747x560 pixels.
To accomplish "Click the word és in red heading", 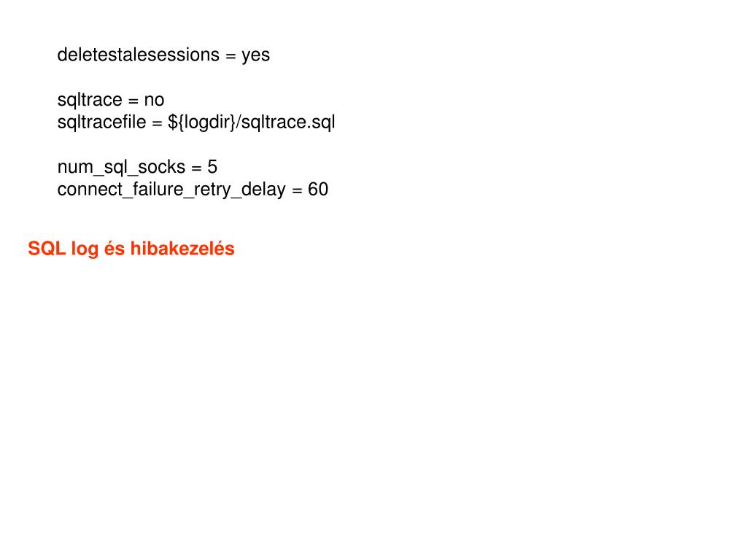I will [x=115, y=249].
